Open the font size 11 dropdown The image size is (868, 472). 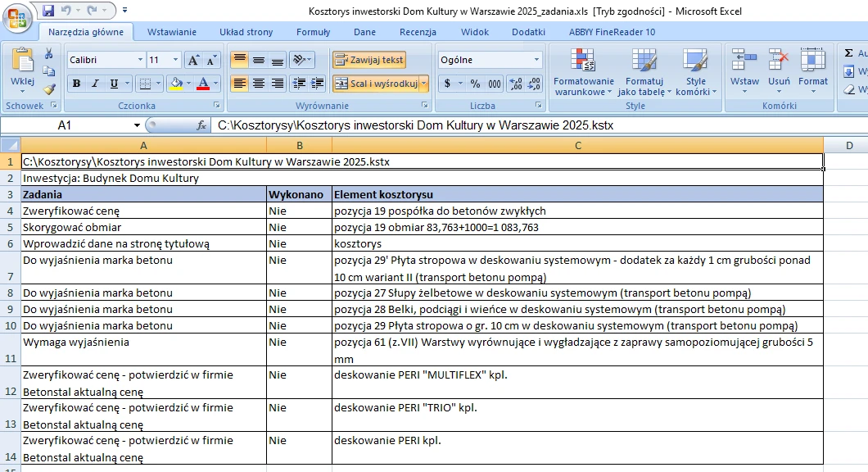tap(175, 60)
